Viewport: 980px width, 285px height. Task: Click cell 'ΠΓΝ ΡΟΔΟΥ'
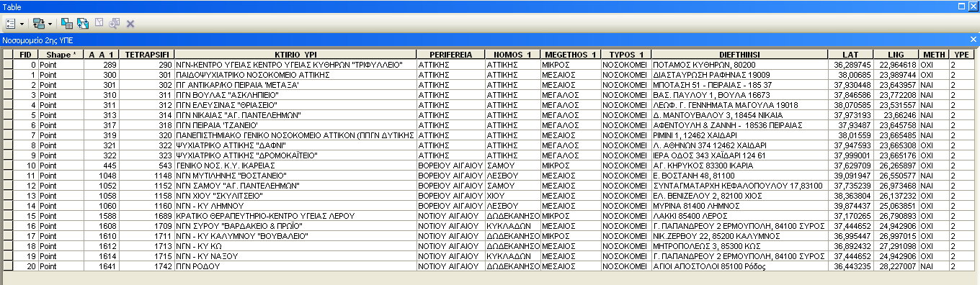coord(295,266)
